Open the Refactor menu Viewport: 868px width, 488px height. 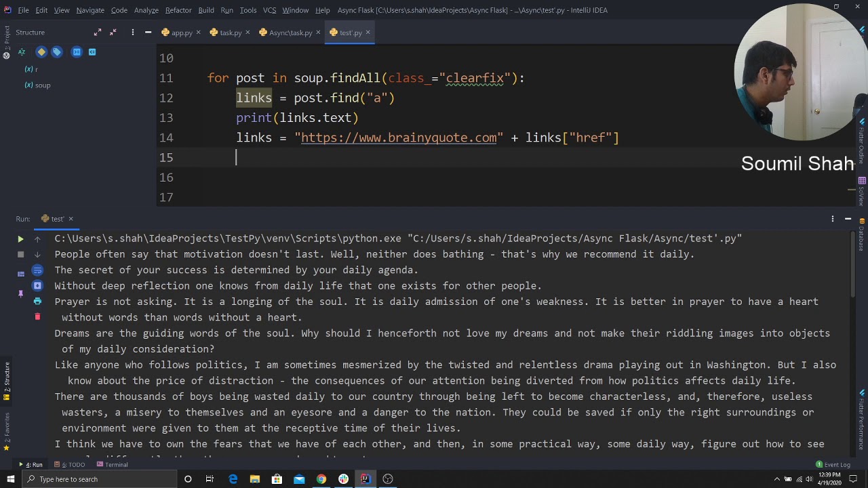178,10
